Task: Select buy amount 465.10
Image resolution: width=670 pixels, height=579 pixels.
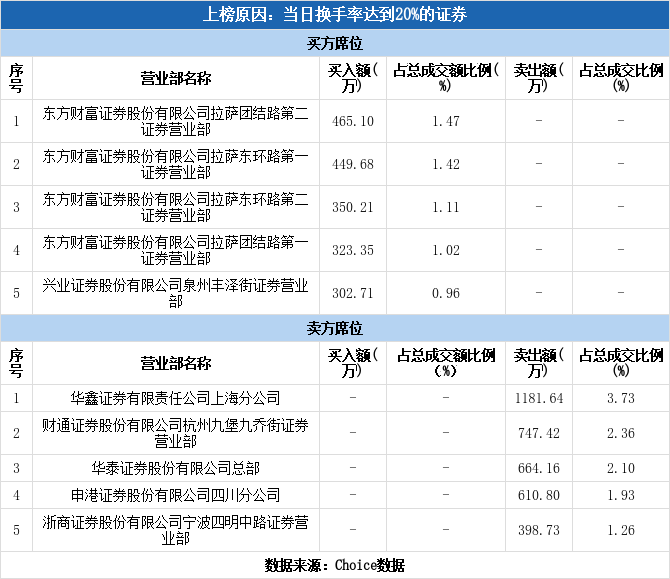Action: pos(353,121)
